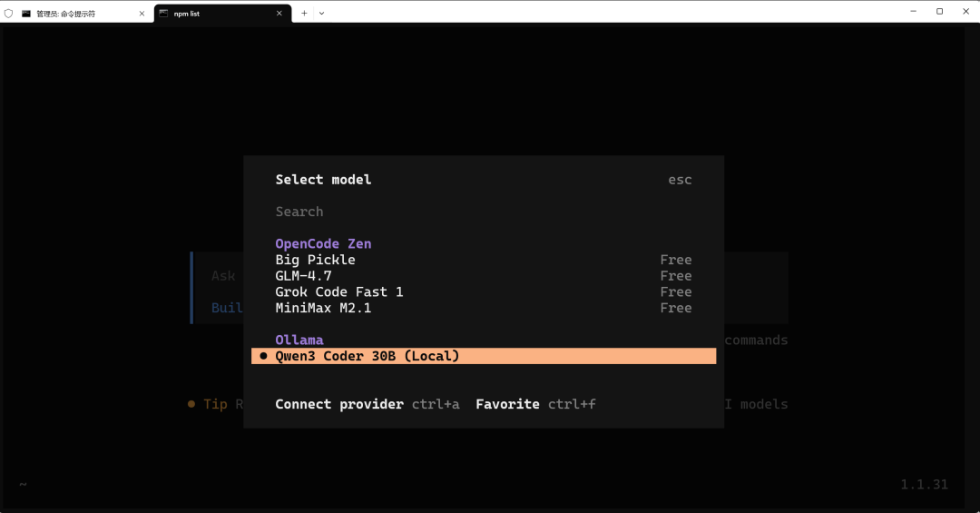Close the 管理员: 命令提示符 tab
Image resolution: width=980 pixels, height=513 pixels.
(142, 14)
